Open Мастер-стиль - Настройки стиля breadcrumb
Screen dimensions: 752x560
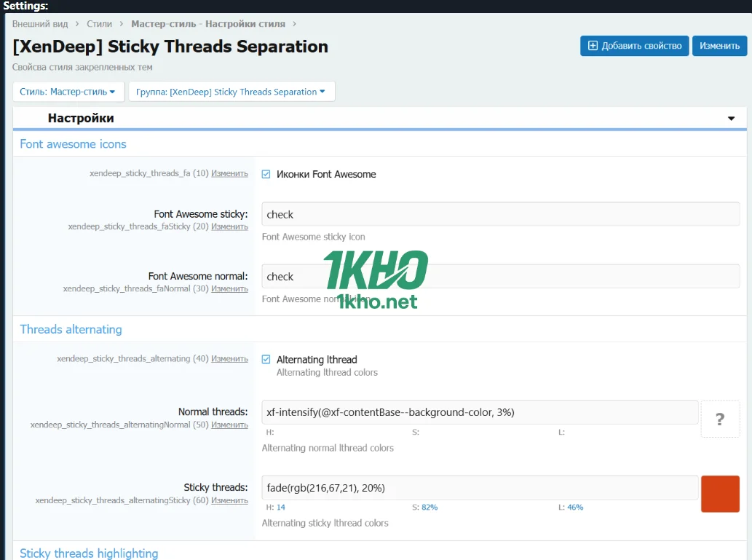point(207,24)
